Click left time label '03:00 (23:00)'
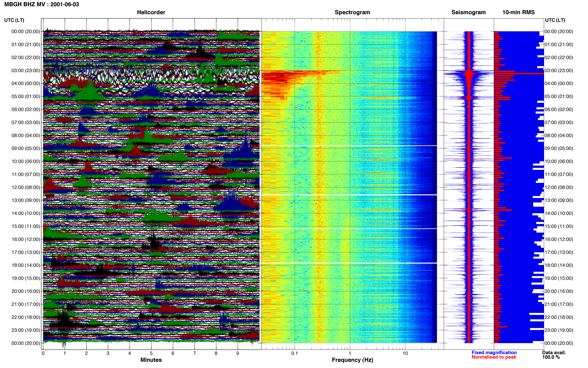The height and width of the screenshot is (368, 588). [x=26, y=71]
